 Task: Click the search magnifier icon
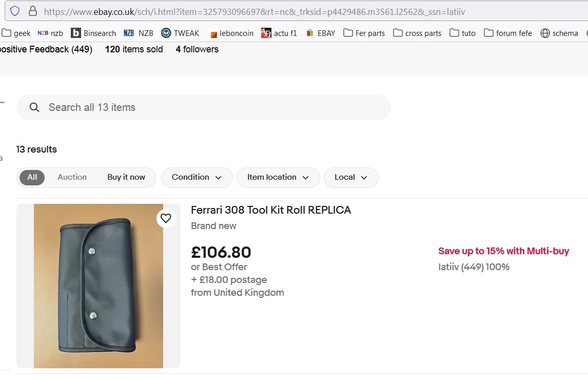point(34,107)
